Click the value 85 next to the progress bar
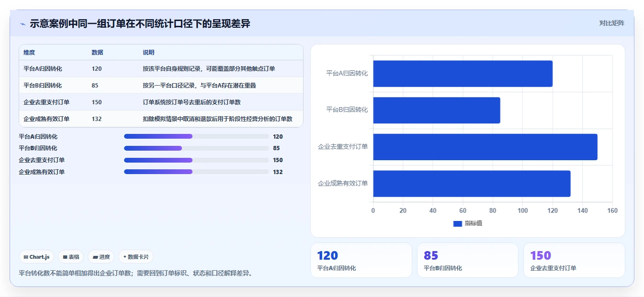The image size is (644, 297). tap(276, 148)
